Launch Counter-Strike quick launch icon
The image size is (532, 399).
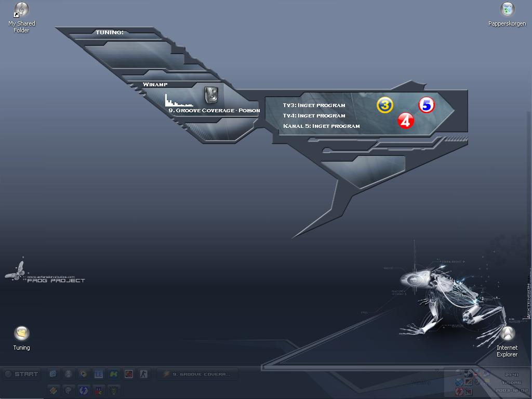pos(144,374)
